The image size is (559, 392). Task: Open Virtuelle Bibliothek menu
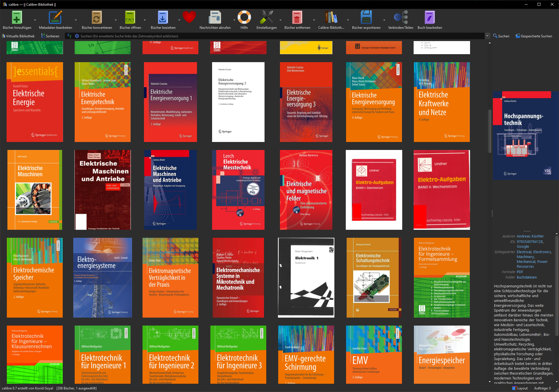tap(18, 36)
